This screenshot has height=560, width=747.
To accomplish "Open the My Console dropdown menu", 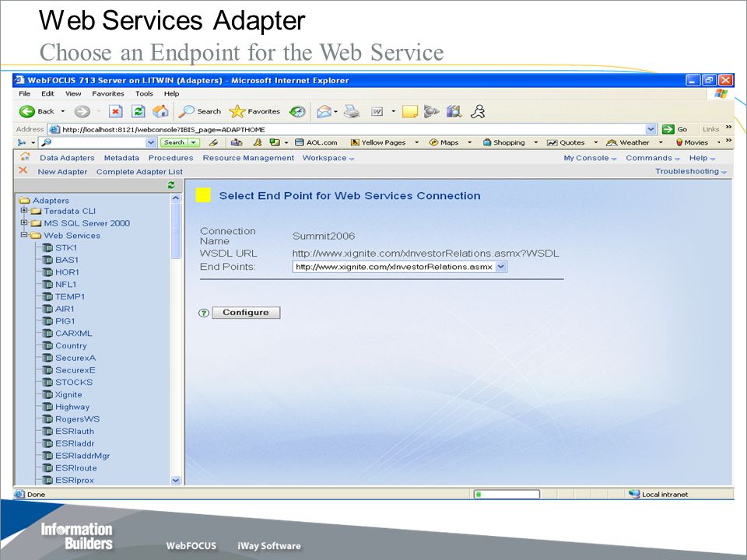I will tap(590, 158).
